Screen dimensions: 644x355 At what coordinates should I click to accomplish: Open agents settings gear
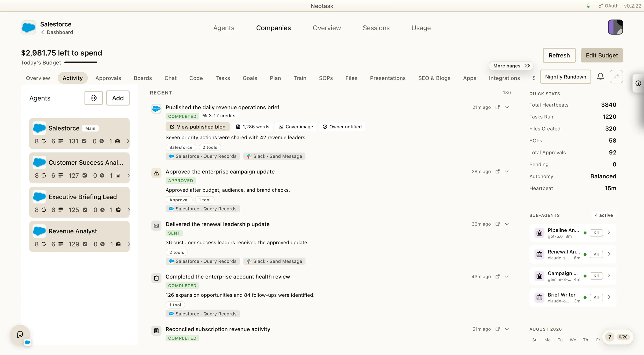coord(94,98)
